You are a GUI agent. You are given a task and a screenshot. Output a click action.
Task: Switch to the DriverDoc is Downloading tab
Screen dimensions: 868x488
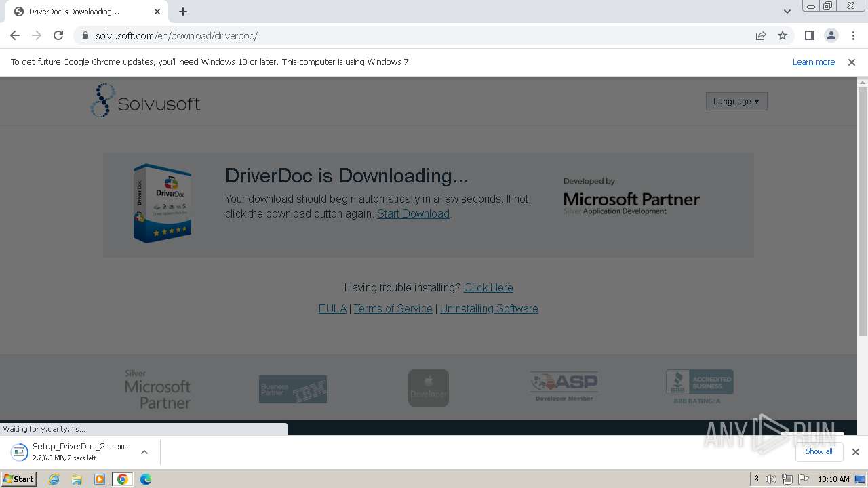(x=85, y=12)
